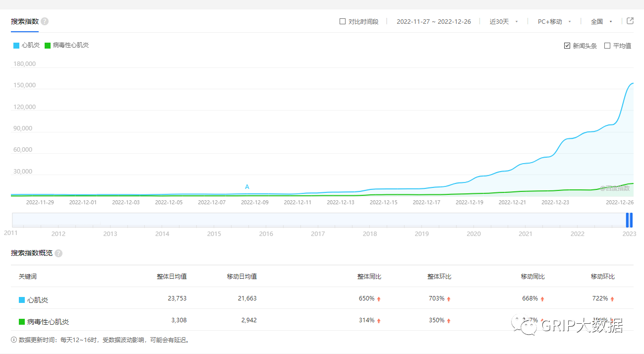Toggle the 心肌炎 series in chart legend
Image resolution: width=644 pixels, height=354 pixels.
(x=27, y=45)
